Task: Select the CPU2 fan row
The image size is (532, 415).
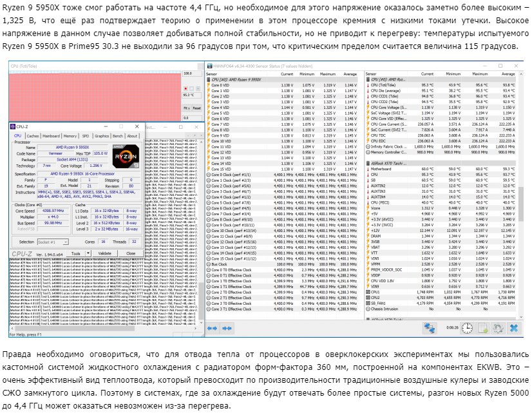Action: (x=441, y=298)
